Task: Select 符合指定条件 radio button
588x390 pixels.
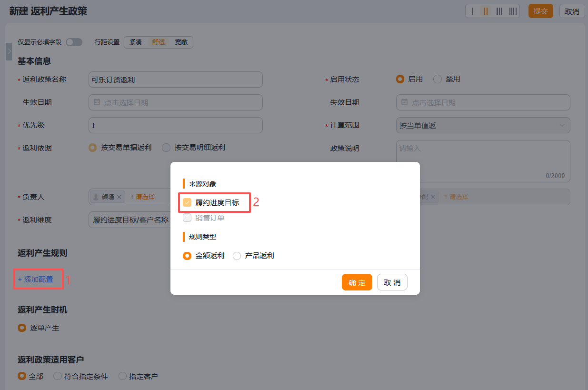Action: coord(58,376)
